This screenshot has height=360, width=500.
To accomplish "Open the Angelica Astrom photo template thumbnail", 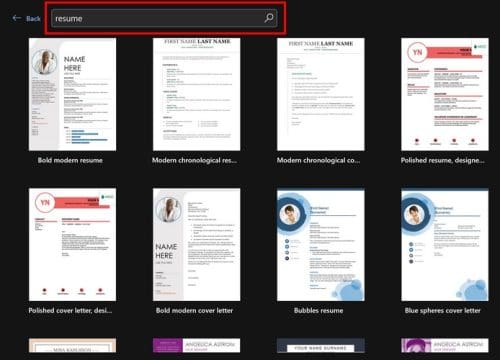I will click(x=445, y=345).
